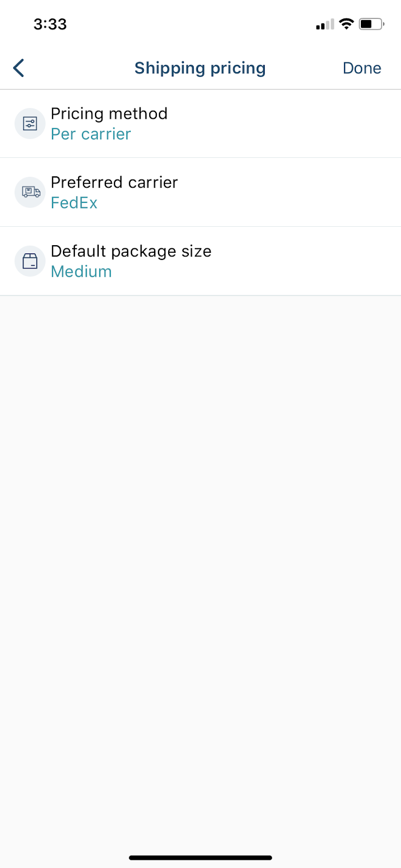Screen dimensions: 401x868
Task: Tap the Pricing method label
Action: (x=109, y=113)
